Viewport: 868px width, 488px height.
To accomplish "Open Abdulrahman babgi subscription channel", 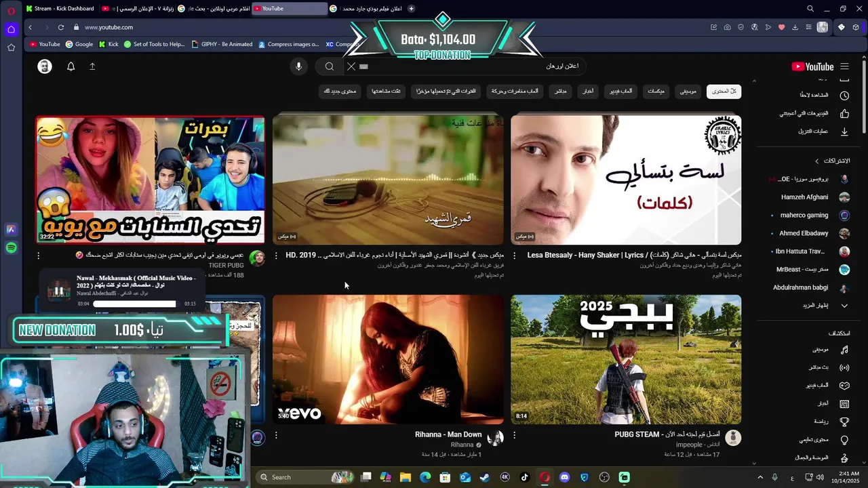I will coord(811,287).
